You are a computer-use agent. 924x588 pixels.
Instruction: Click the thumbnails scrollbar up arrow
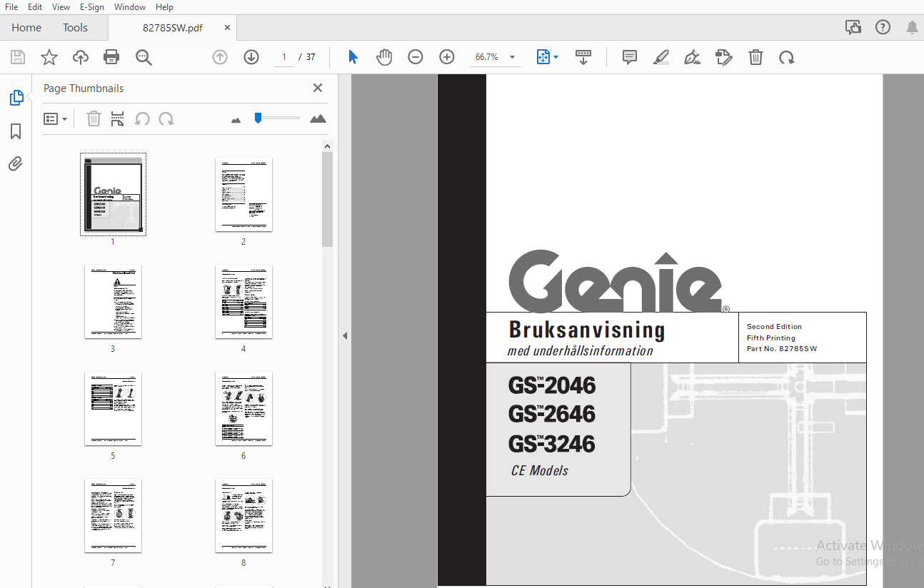click(x=327, y=146)
